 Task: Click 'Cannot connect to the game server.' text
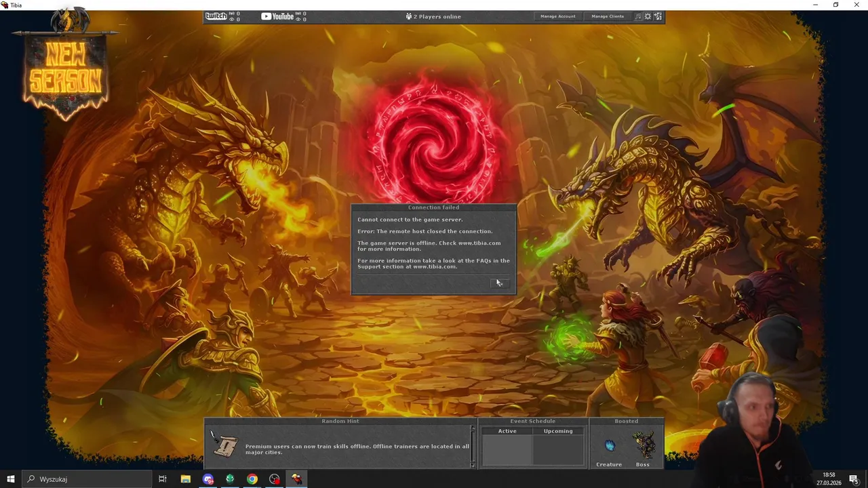[x=410, y=220]
